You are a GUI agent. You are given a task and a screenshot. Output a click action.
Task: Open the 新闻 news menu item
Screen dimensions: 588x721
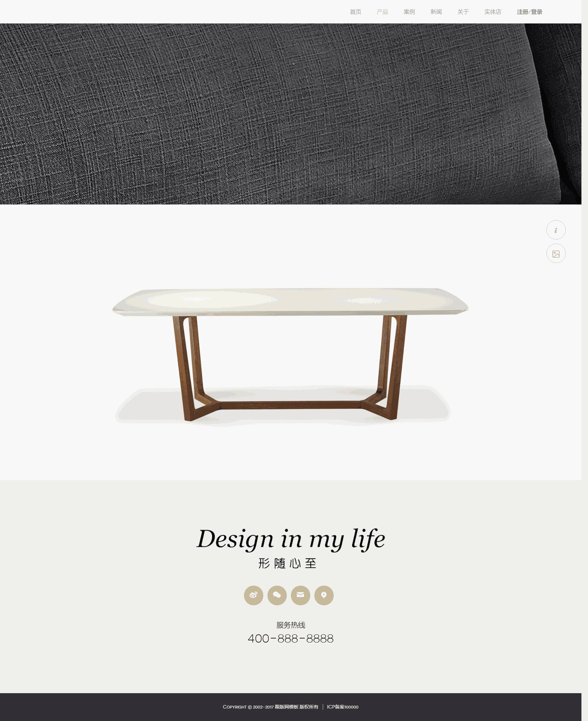[x=436, y=12]
